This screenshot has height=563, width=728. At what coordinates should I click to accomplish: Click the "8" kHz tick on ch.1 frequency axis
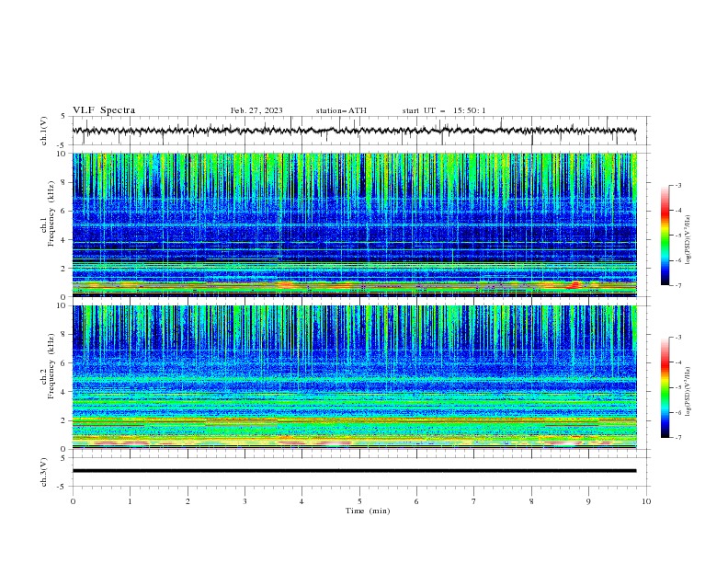coord(63,182)
